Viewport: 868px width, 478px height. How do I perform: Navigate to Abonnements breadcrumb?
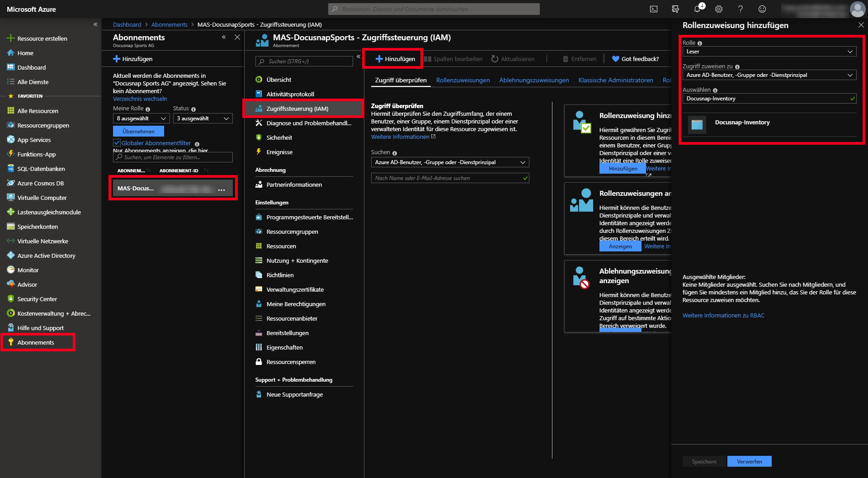pos(170,24)
